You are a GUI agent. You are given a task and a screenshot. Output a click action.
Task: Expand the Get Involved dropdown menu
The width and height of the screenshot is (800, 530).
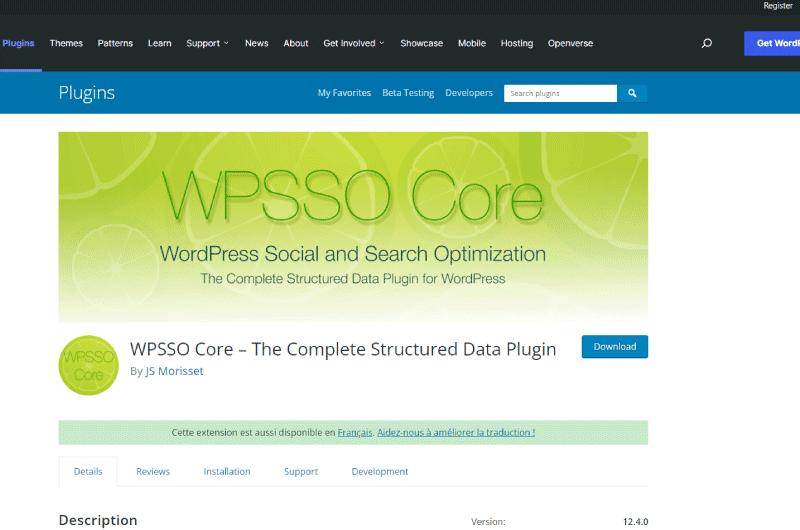coord(354,43)
